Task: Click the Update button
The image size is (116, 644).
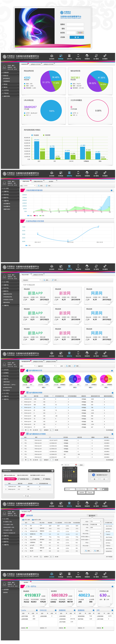Action: (82, 492)
